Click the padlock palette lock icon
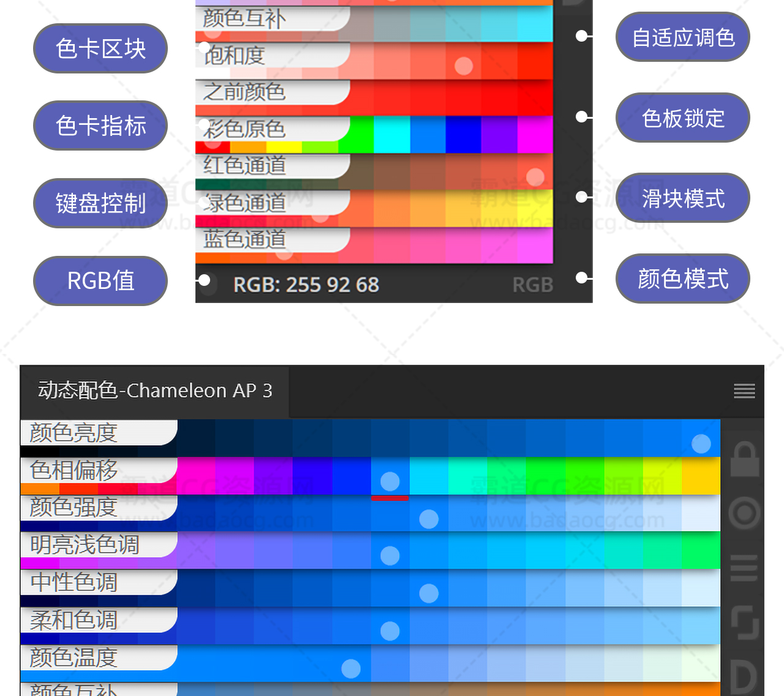The width and height of the screenshot is (784, 696). 745,460
